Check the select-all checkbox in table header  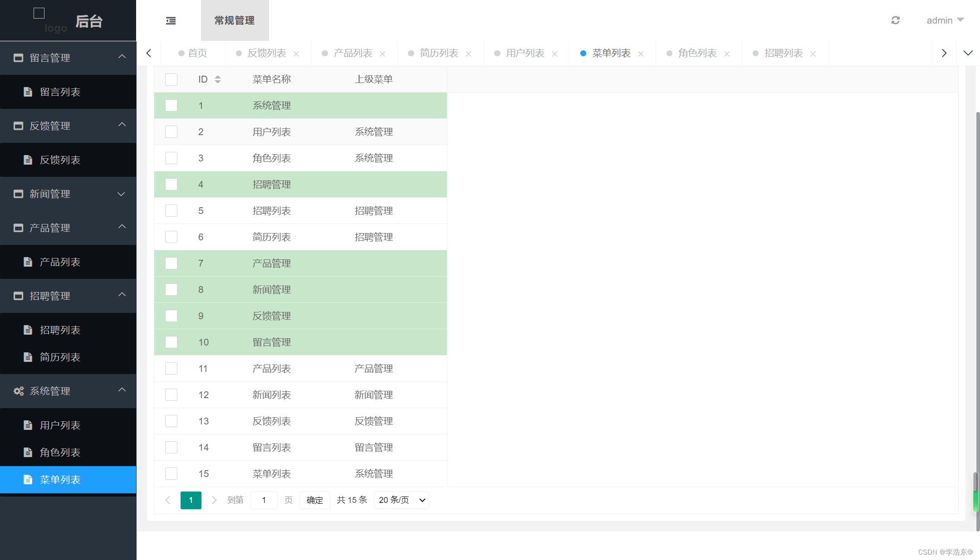[x=171, y=79]
